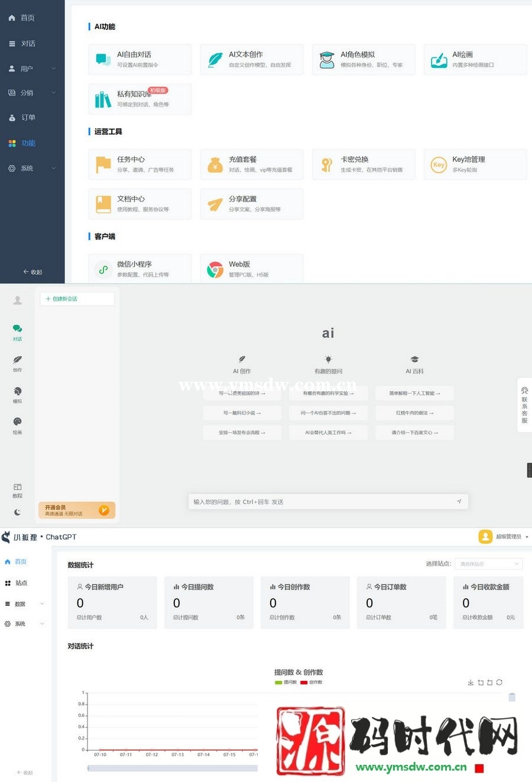Select the 订单 orders menu item
532x782 pixels.
coord(24,117)
